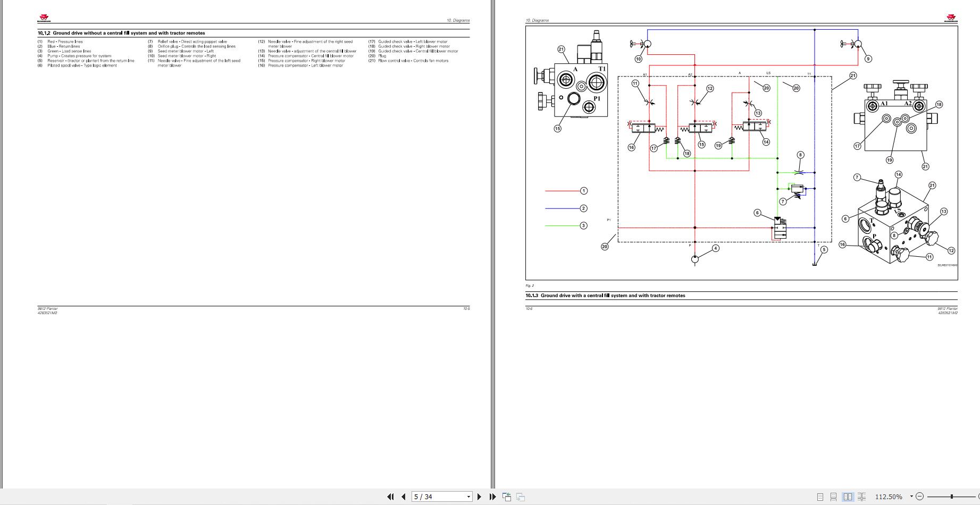Click the hydraulic schematic diagram figure
The width and height of the screenshot is (980, 505).
[x=741, y=153]
